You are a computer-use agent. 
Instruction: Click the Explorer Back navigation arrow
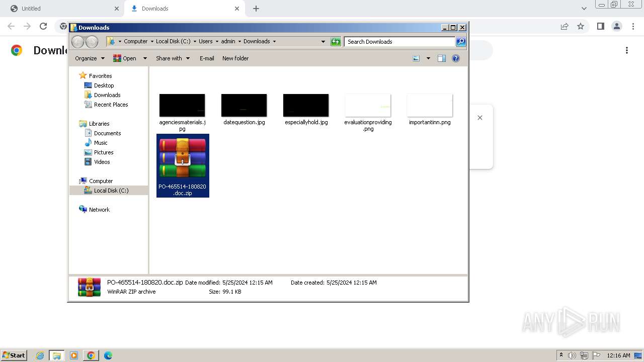(77, 42)
